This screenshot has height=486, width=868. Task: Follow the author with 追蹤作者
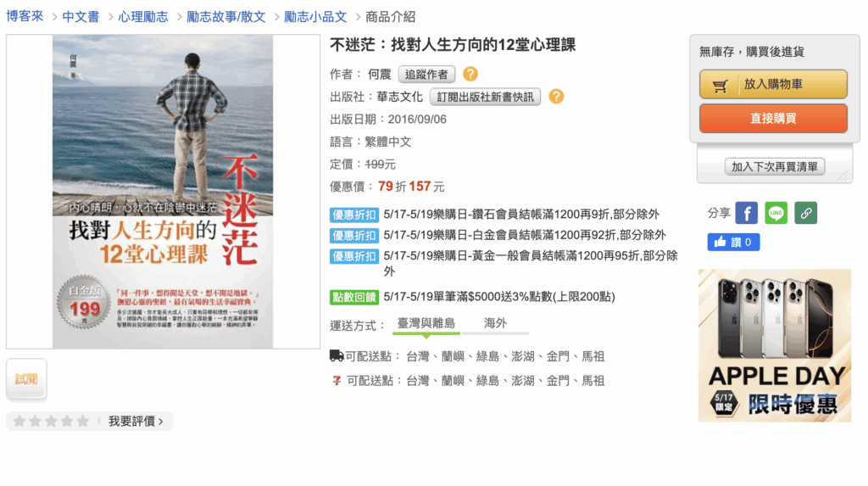click(x=426, y=75)
